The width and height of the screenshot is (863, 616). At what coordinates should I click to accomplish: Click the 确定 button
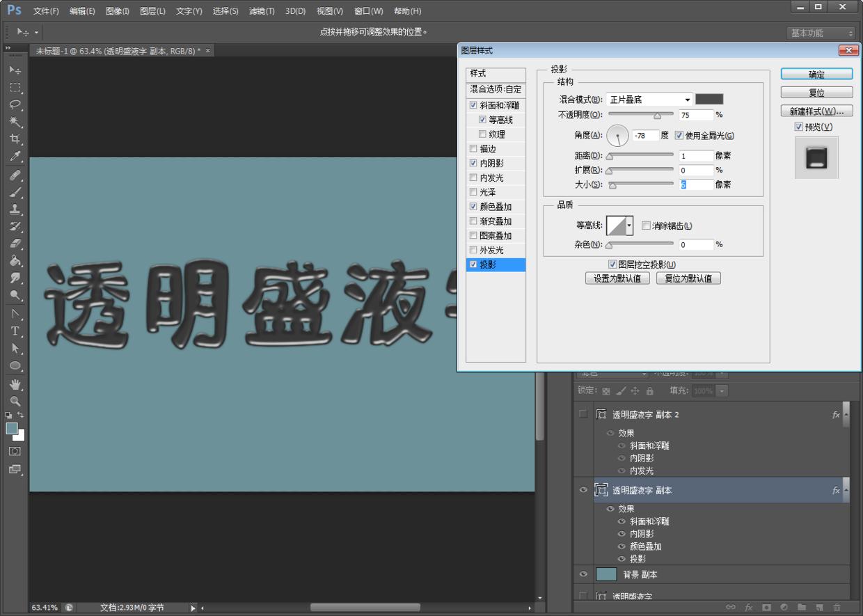point(816,74)
